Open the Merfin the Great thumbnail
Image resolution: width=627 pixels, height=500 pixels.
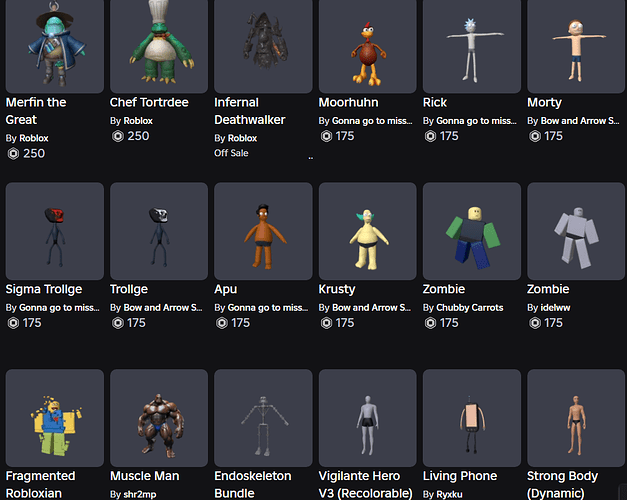point(55,46)
